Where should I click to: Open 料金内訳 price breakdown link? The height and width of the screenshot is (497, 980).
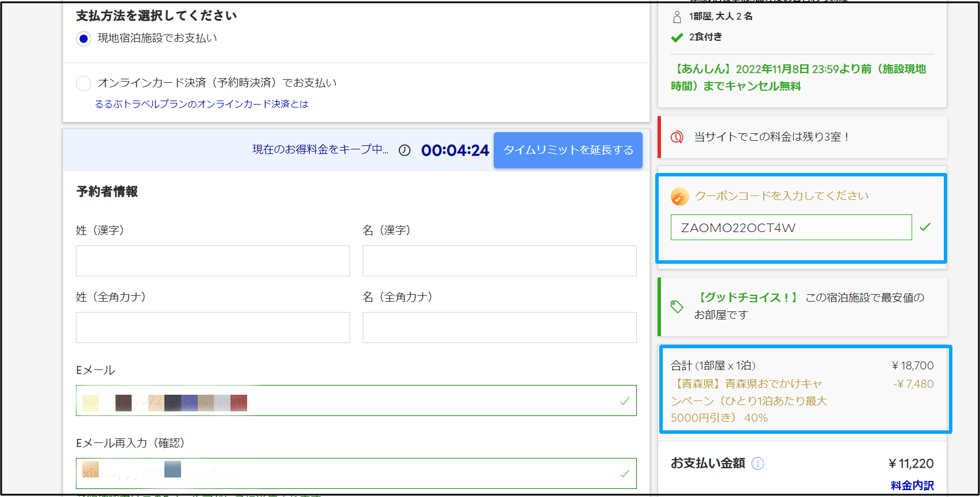912,486
